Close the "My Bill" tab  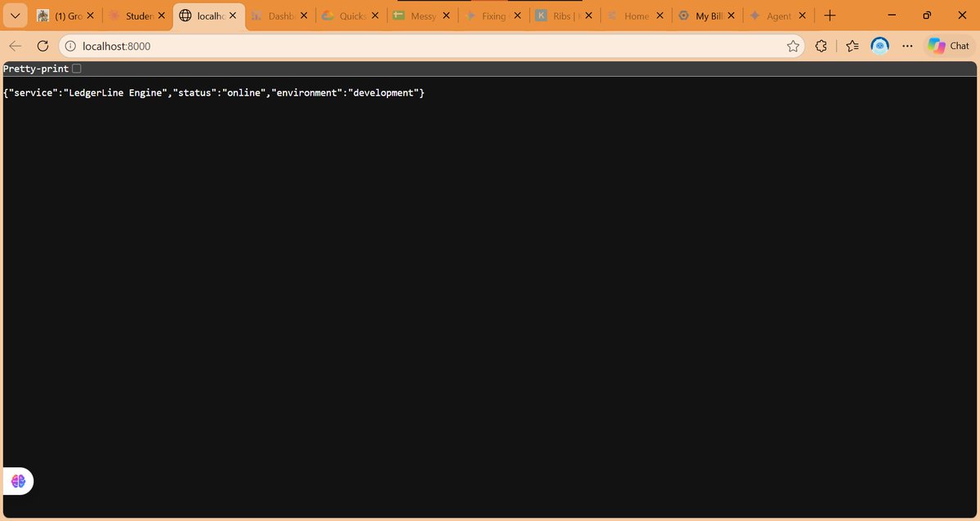pyautogui.click(x=730, y=16)
